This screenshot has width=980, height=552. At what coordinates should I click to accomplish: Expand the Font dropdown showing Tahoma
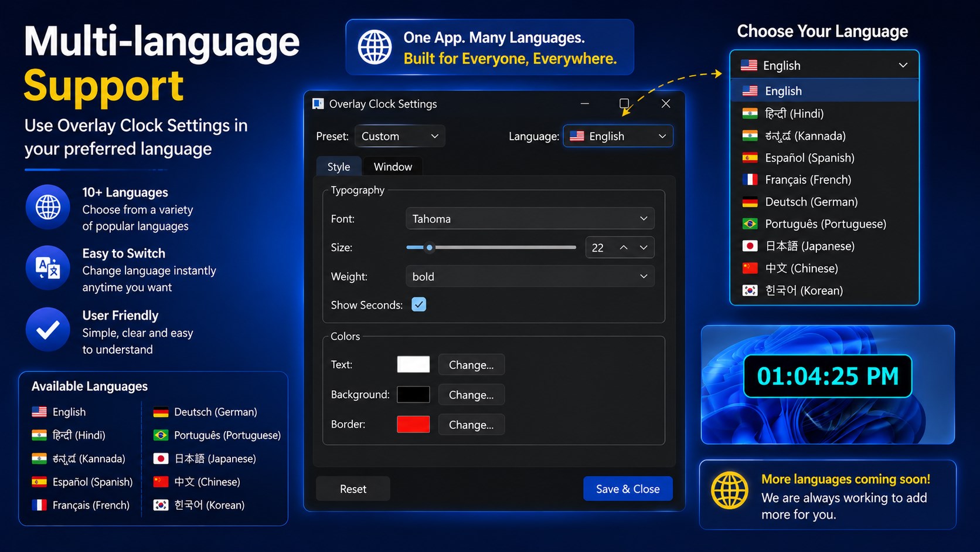click(530, 218)
